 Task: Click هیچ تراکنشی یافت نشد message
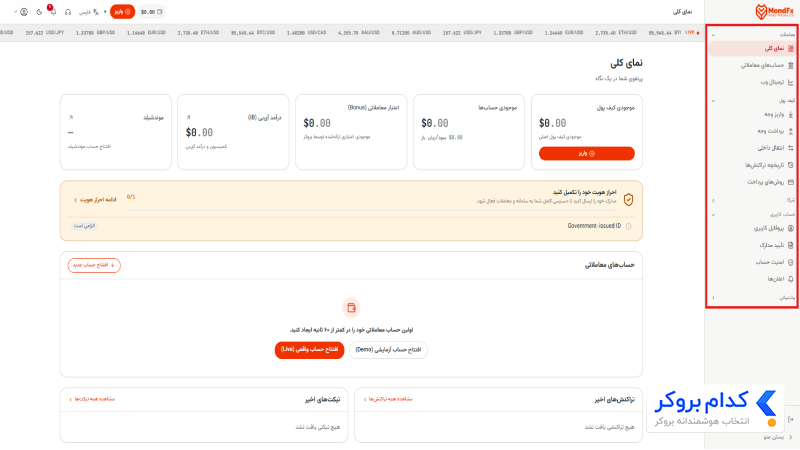point(610,427)
